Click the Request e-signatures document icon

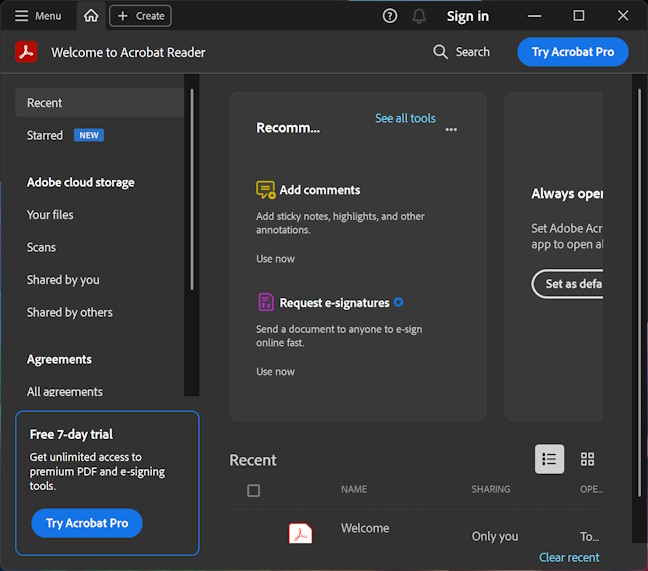[x=266, y=302]
